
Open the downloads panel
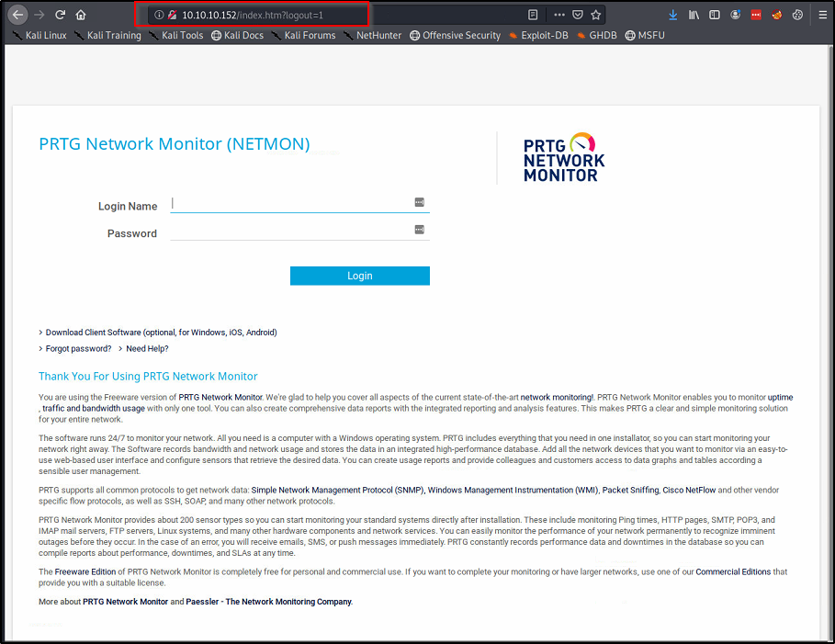coord(673,15)
